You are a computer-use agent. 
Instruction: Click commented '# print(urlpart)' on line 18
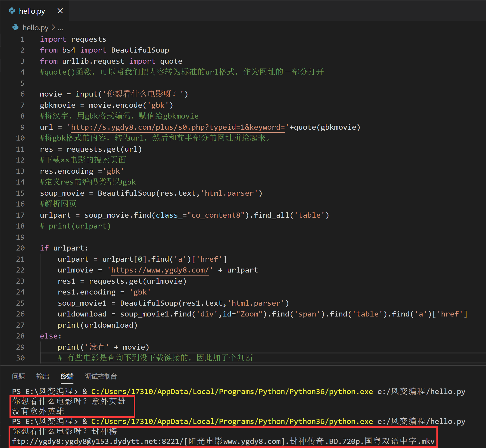[x=75, y=226]
